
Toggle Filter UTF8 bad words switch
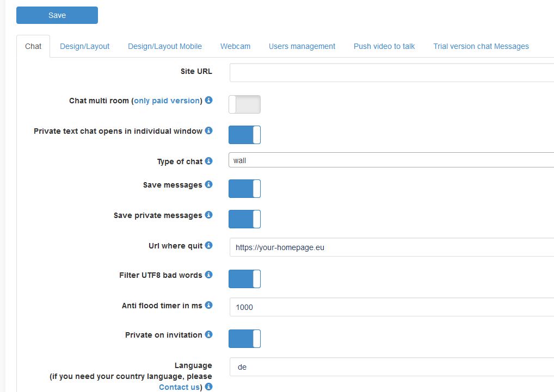[x=244, y=279]
